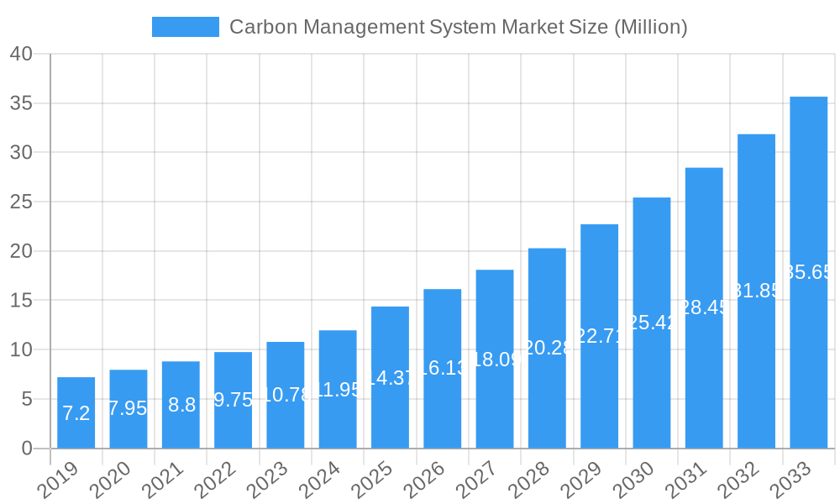Viewport: 840px width, 504px height.
Task: Click the chart plot background area
Action: tap(420, 168)
